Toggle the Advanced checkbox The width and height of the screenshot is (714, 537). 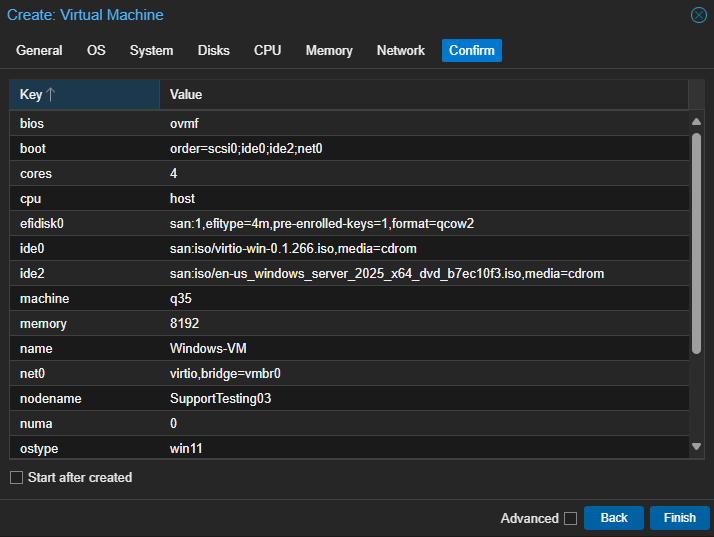(x=570, y=518)
